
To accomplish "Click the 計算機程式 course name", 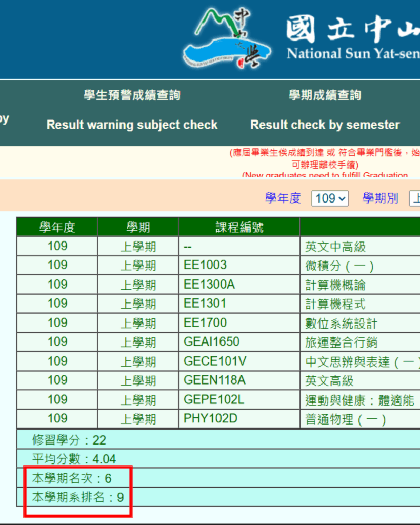I will 335,304.
